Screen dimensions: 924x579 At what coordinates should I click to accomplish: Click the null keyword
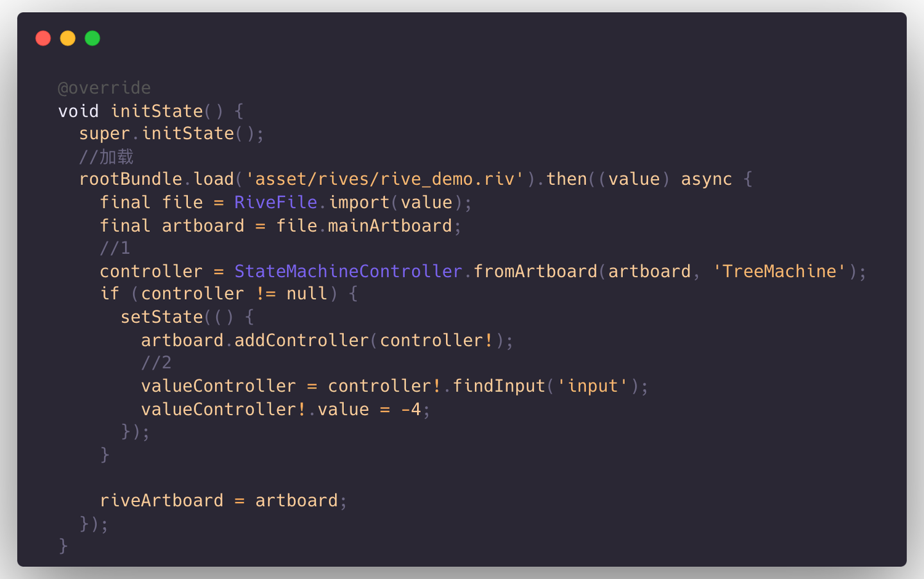tap(307, 294)
